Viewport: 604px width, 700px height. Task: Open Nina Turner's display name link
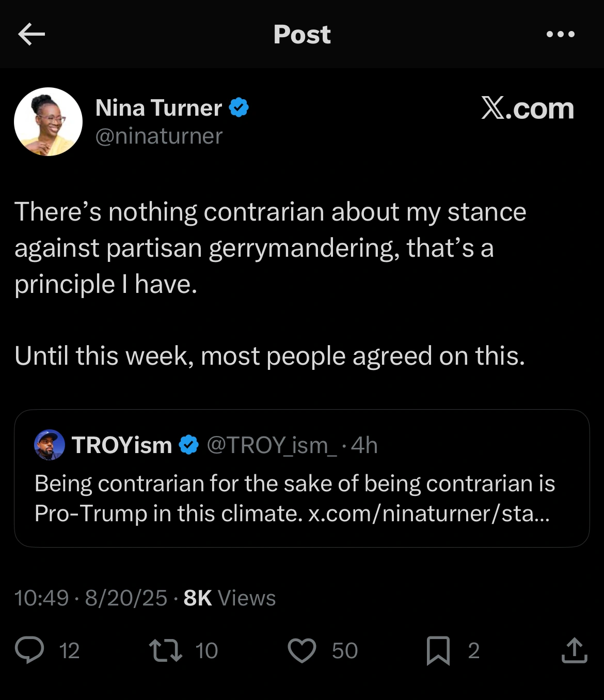click(x=158, y=108)
